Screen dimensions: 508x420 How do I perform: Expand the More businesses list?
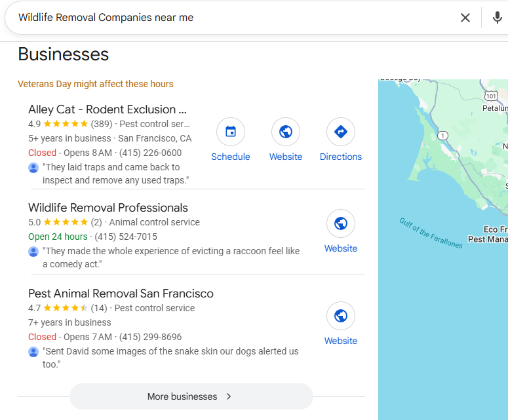(x=191, y=396)
